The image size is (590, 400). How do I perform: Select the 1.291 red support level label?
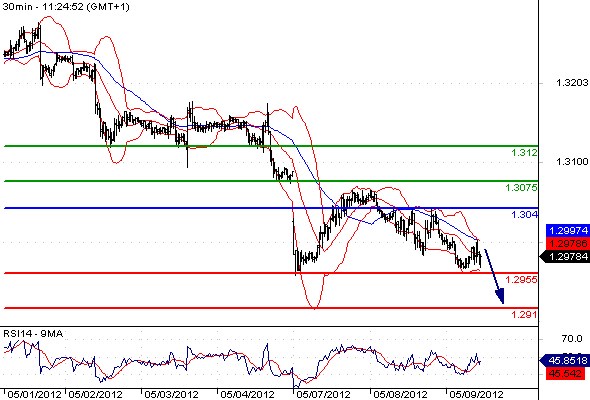524,314
